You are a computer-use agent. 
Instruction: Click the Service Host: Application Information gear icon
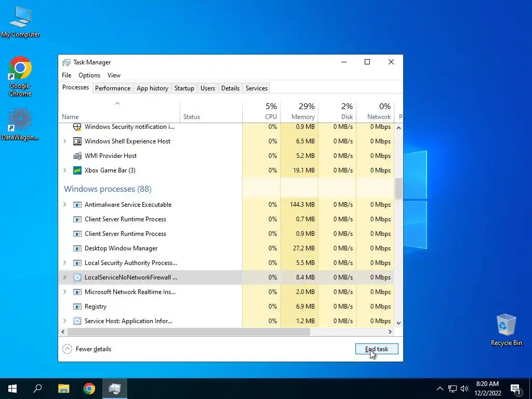click(77, 321)
